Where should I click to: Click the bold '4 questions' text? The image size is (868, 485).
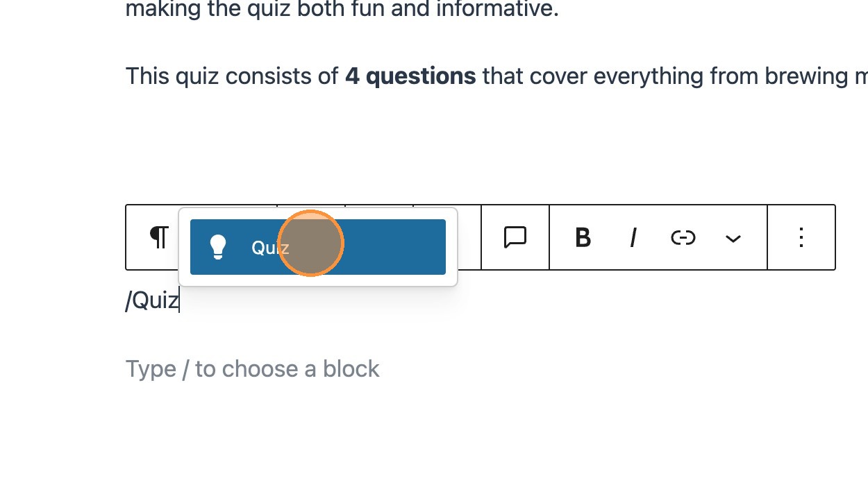click(x=410, y=76)
